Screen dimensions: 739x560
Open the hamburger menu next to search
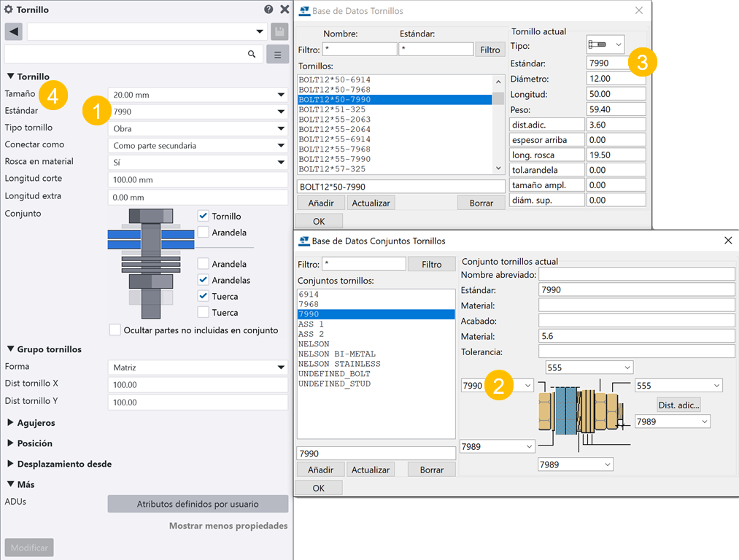[x=278, y=54]
